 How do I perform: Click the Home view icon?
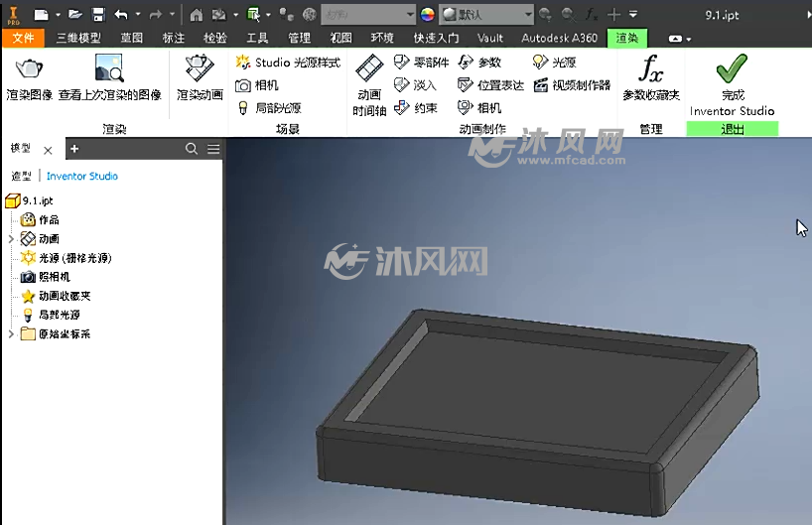coord(197,15)
